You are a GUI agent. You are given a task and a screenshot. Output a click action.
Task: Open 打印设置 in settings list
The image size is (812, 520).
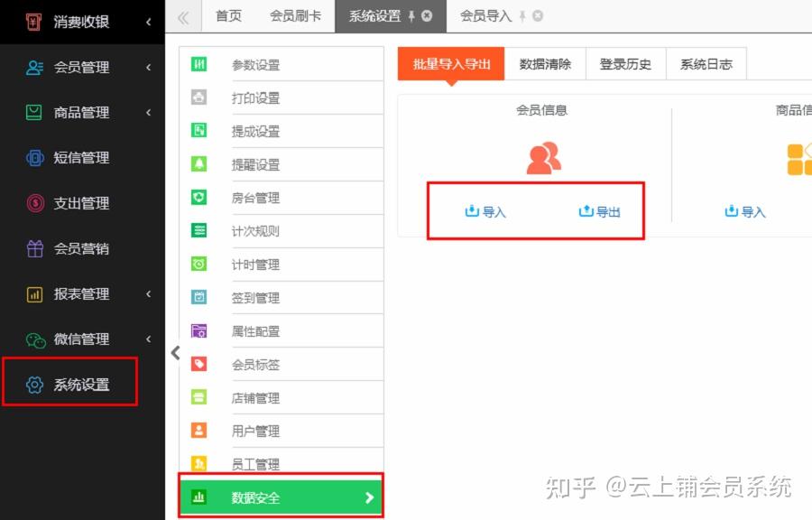coord(281,97)
